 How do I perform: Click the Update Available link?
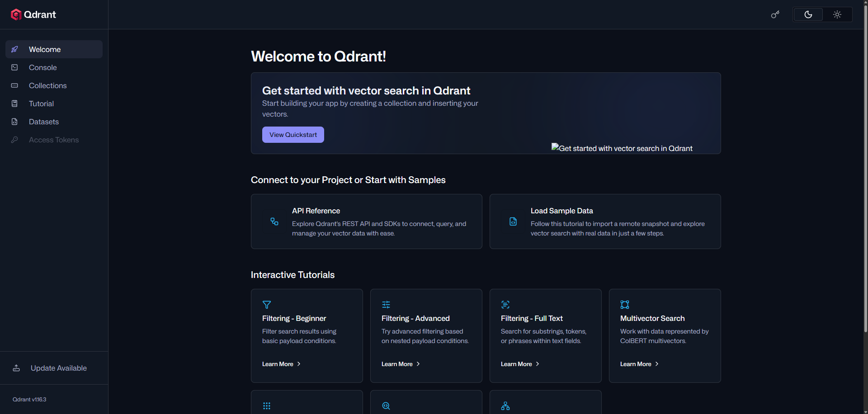[x=59, y=368]
